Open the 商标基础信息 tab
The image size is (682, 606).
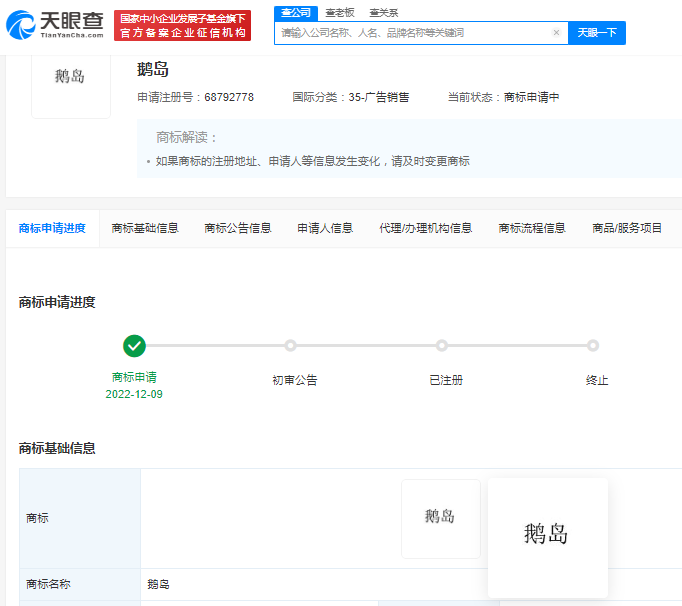(145, 228)
